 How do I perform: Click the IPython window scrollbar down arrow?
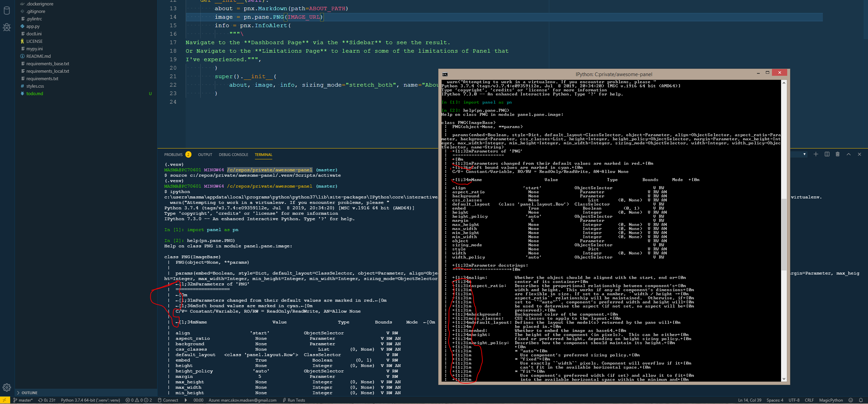(x=784, y=379)
